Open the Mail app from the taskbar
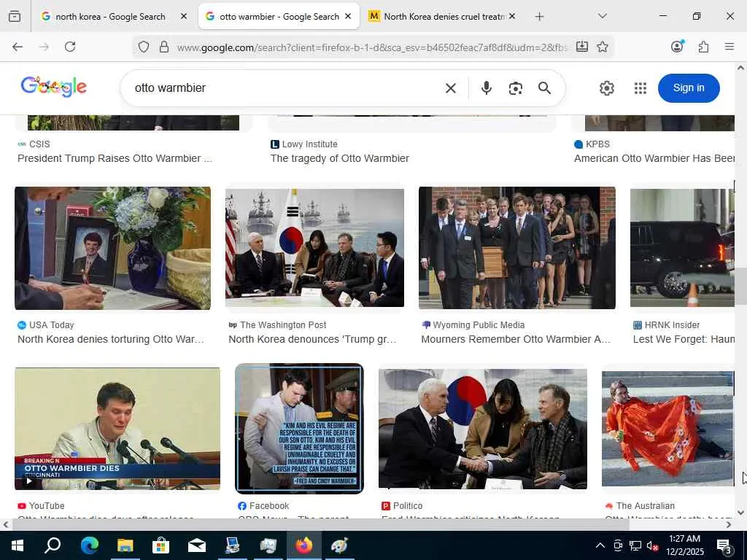 click(197, 545)
